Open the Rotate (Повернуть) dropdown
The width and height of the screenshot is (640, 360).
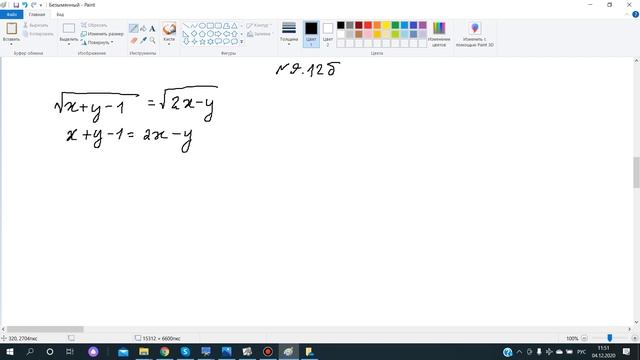coord(97,42)
